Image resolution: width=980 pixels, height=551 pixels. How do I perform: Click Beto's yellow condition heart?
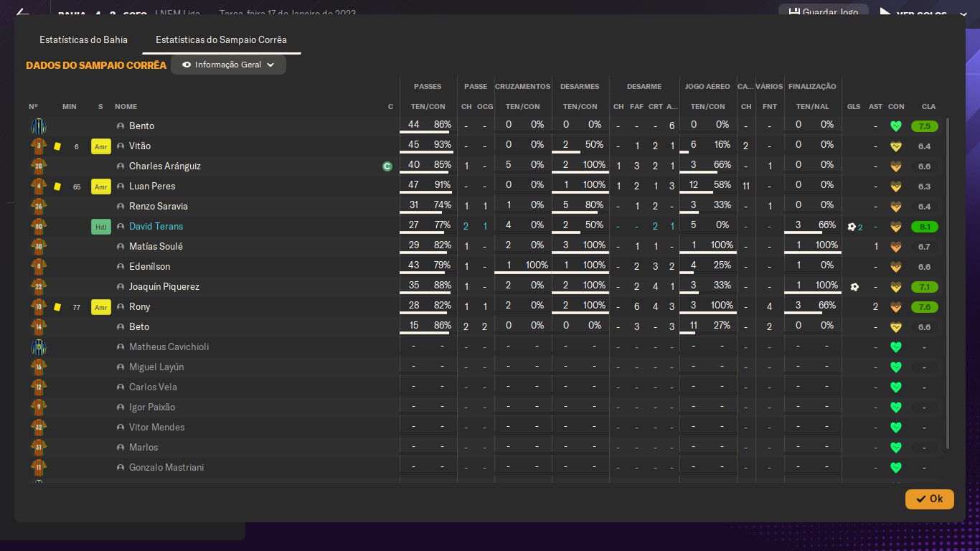(x=895, y=327)
